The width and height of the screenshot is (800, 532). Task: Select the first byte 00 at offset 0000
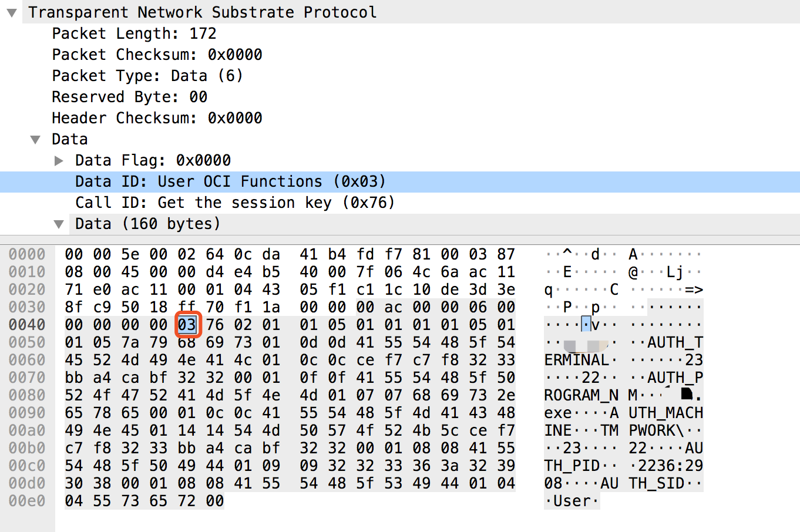[x=74, y=254]
